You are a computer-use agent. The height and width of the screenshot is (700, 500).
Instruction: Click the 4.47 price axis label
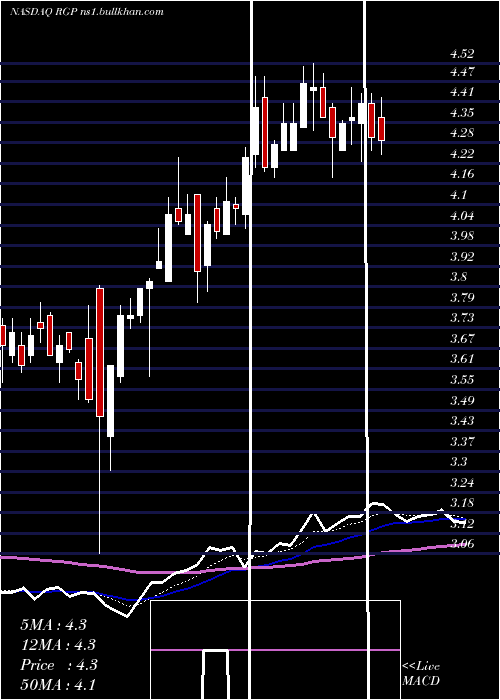click(x=462, y=72)
